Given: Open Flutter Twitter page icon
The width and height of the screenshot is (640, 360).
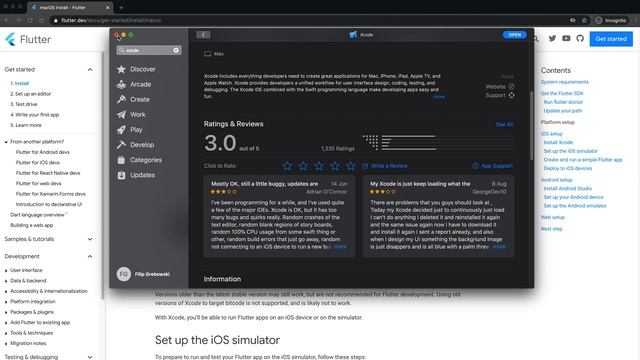Looking at the screenshot, I should coord(552,38).
